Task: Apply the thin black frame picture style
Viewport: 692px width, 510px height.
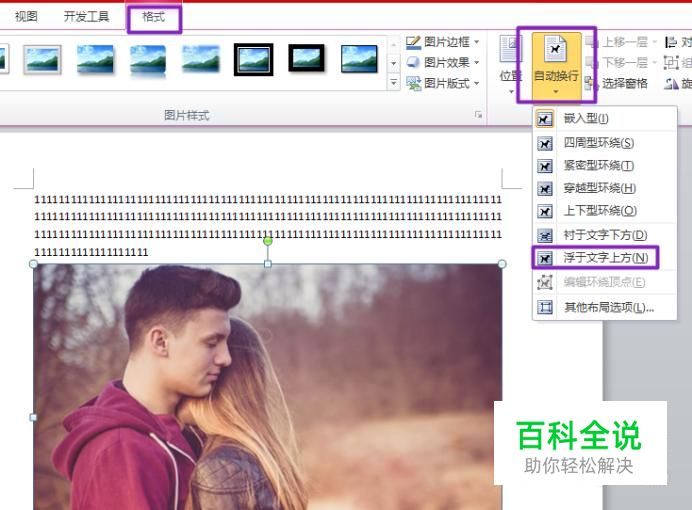Action: pos(359,59)
